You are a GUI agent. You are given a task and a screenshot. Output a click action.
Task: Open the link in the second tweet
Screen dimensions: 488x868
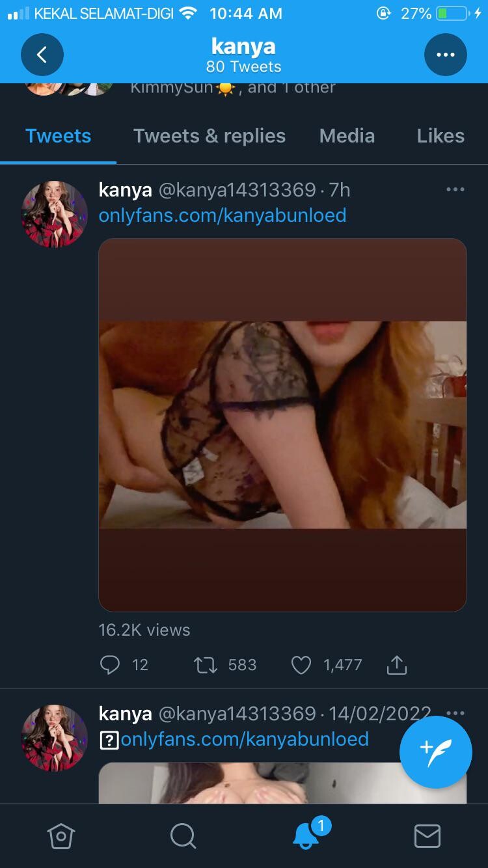(245, 739)
